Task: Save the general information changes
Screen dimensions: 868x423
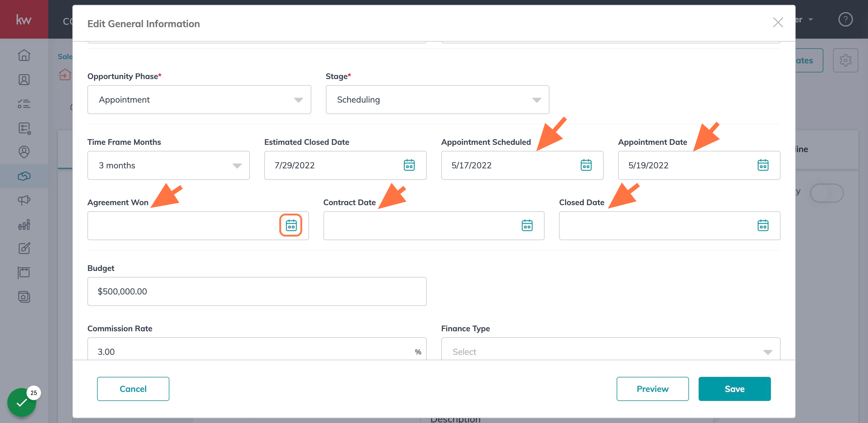Action: pos(734,389)
